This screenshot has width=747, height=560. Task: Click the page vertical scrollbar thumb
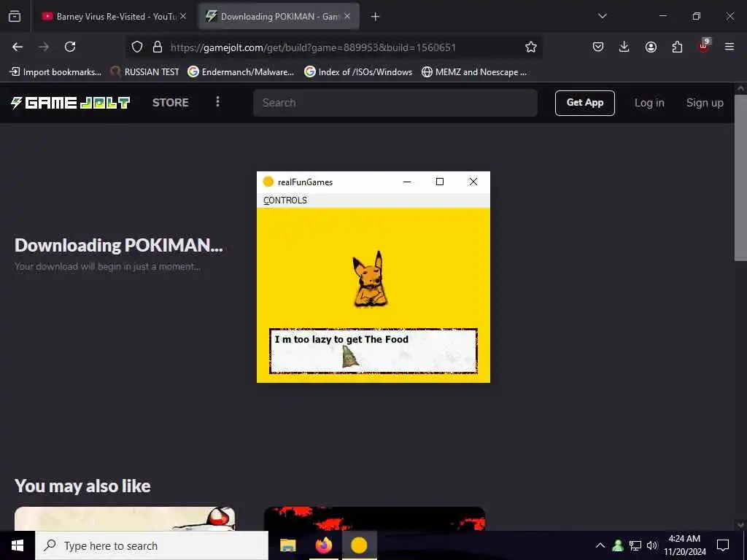click(740, 178)
